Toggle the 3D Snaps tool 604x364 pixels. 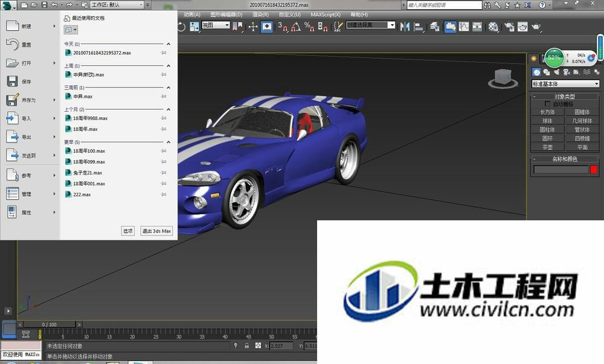[x=283, y=27]
